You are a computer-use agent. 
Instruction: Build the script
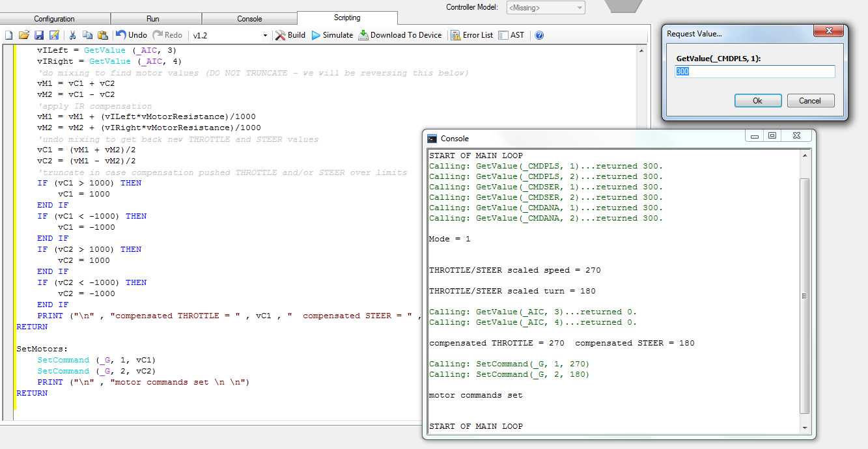coord(290,34)
